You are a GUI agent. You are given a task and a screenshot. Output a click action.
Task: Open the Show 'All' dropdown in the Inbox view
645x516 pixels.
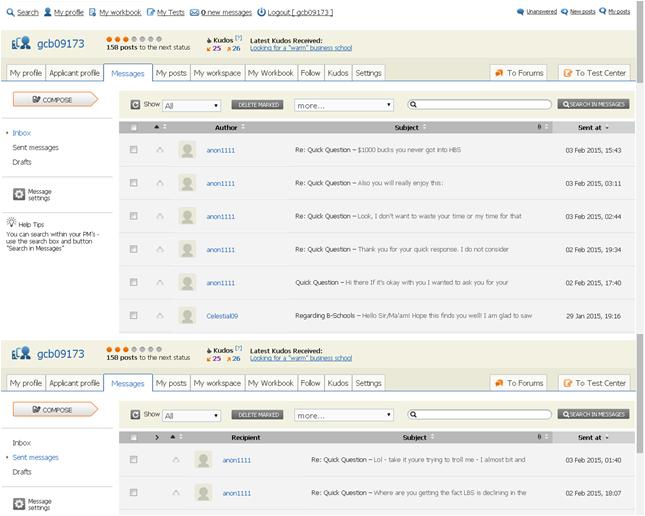[x=192, y=106]
